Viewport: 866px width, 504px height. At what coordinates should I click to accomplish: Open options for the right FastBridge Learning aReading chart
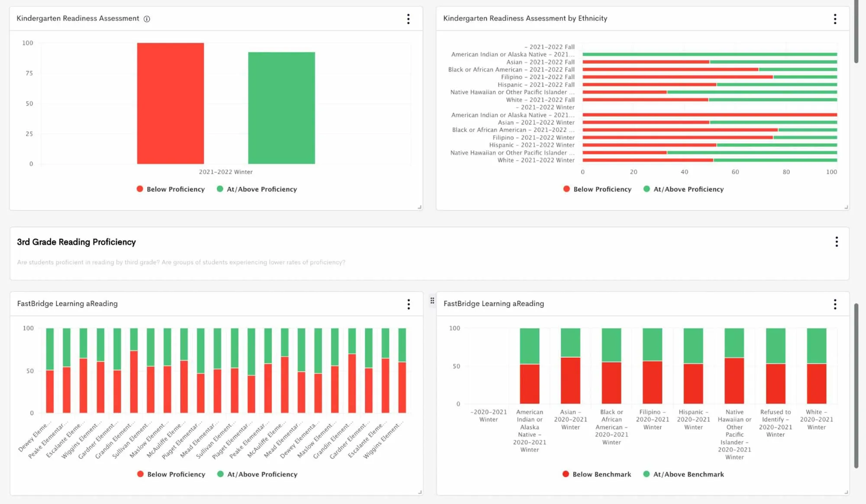point(835,304)
